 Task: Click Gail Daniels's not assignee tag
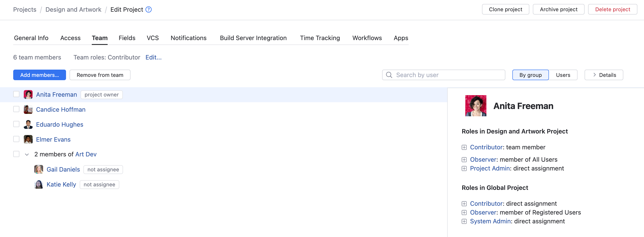(103, 169)
